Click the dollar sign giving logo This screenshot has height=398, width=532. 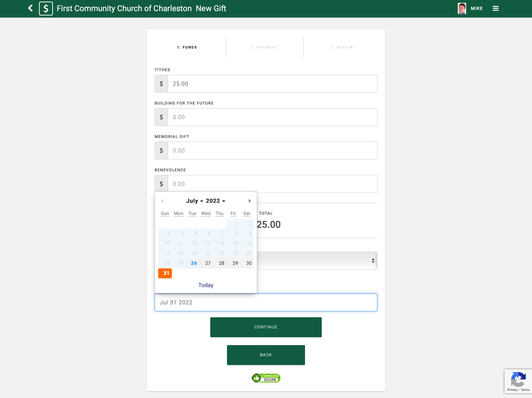46,9
